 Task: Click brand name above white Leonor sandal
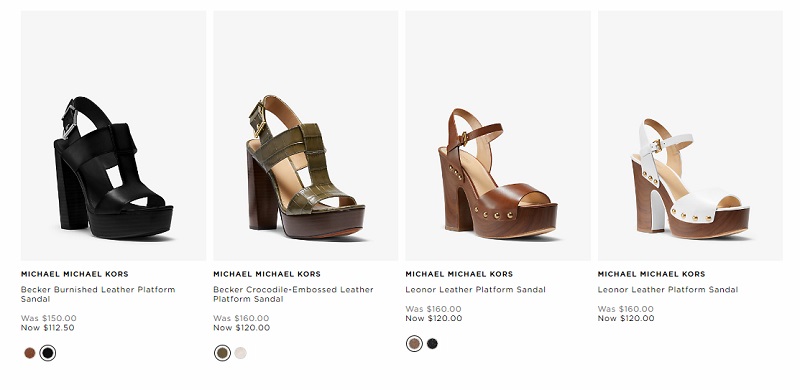[x=652, y=274]
